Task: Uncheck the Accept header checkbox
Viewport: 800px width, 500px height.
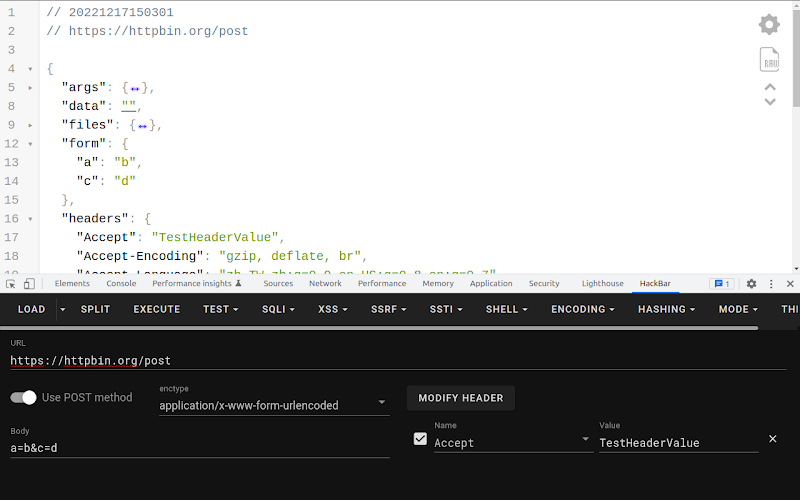Action: (420, 439)
